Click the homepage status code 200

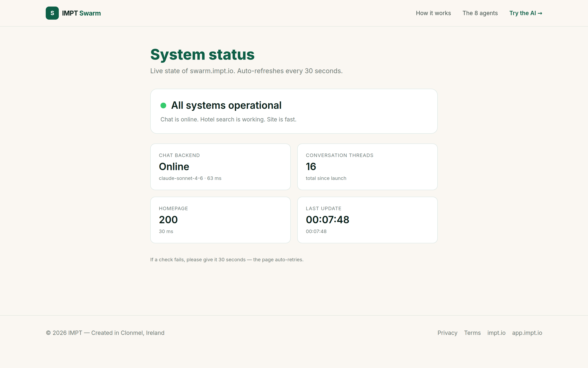click(x=168, y=220)
